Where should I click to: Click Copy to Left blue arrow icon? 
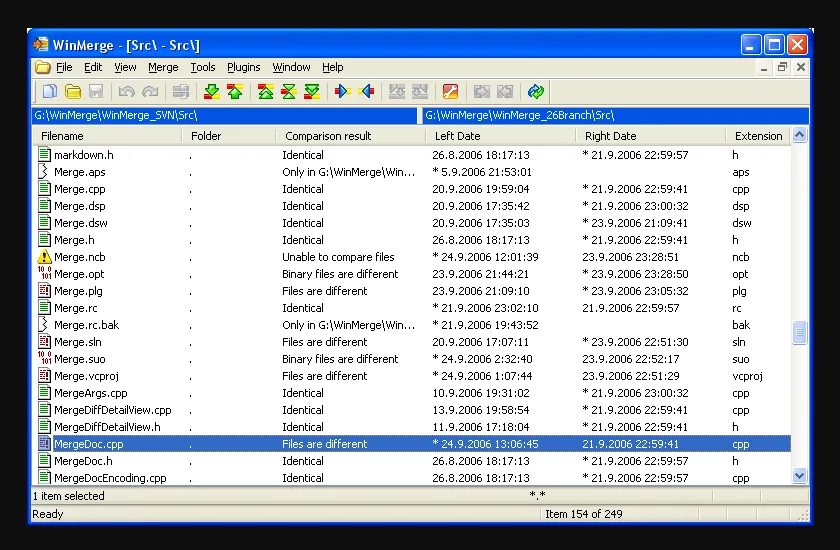click(366, 92)
